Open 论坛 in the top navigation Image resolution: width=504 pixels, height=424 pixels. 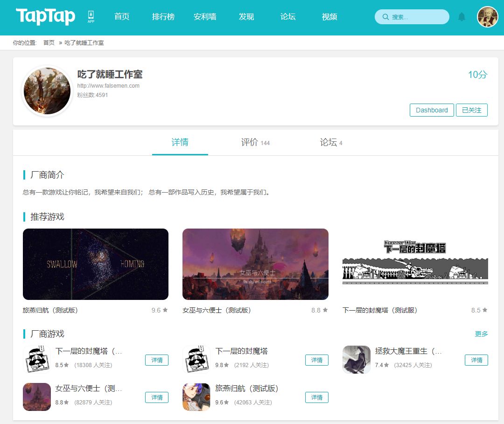[x=287, y=17]
